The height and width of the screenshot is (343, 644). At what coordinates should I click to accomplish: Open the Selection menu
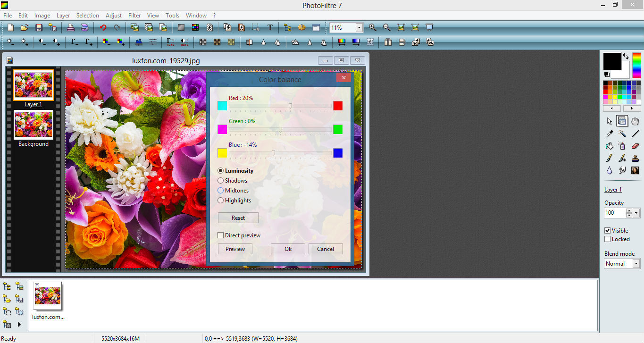click(x=88, y=16)
